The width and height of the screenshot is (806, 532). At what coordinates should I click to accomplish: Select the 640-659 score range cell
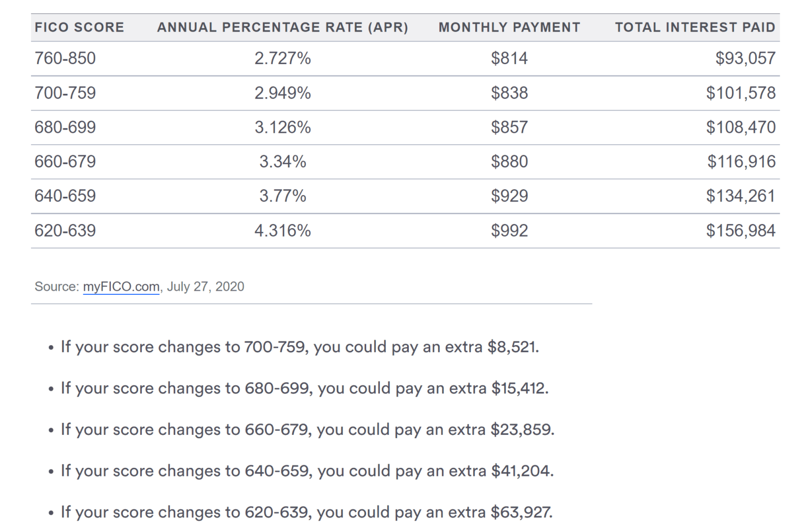coord(65,196)
